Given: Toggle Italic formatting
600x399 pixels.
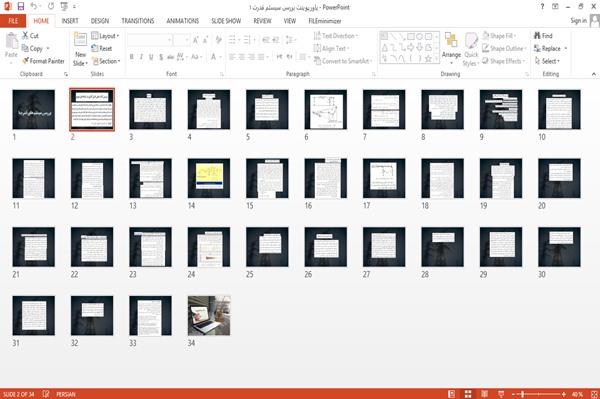Looking at the screenshot, I should [x=141, y=57].
